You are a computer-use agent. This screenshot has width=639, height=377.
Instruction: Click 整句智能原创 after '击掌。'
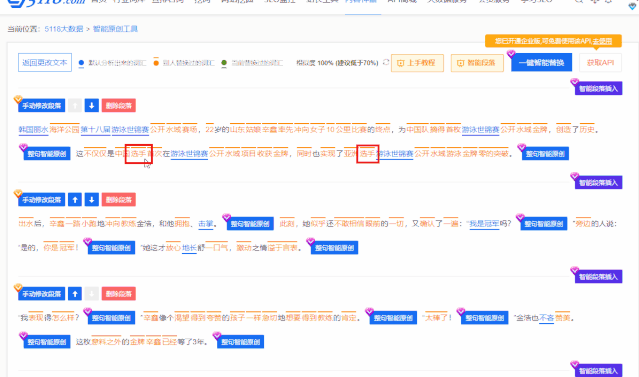pos(250,224)
